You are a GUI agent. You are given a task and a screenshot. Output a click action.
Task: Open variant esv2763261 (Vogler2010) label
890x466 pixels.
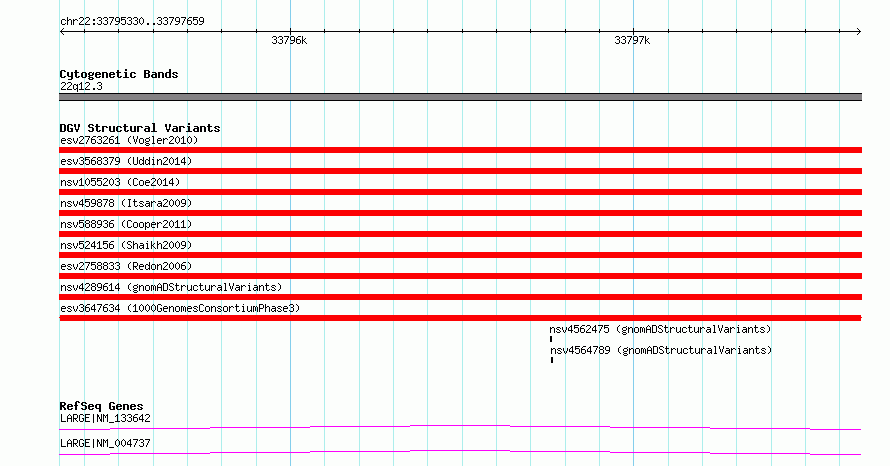(129, 140)
